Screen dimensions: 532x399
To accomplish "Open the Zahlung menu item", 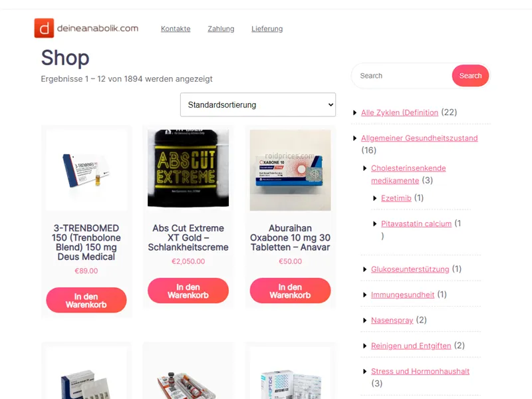I will point(221,29).
